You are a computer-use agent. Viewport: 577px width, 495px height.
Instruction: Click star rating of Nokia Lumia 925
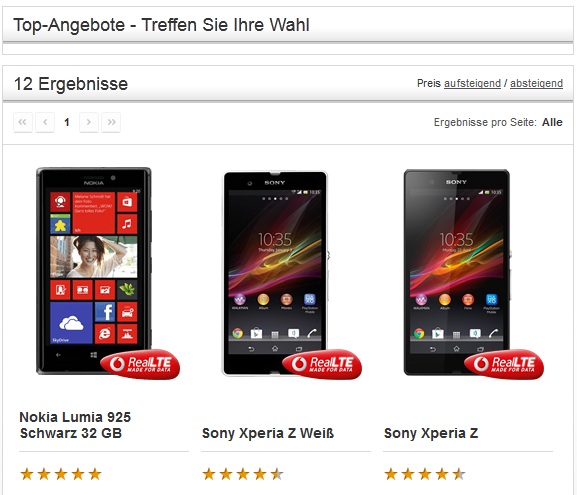click(61, 474)
